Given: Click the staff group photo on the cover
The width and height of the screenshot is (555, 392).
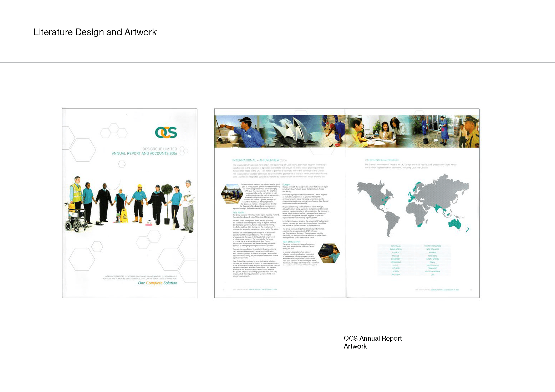Looking at the screenshot, I should tap(129, 203).
